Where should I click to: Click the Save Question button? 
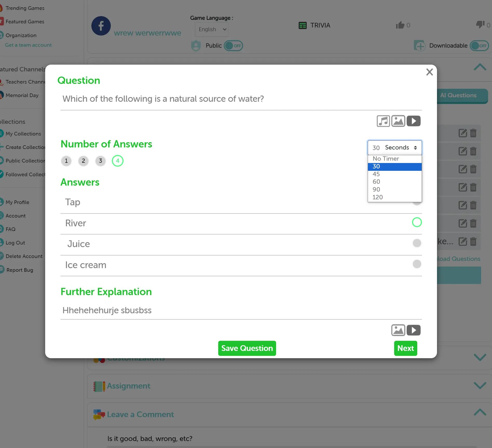pyautogui.click(x=247, y=348)
